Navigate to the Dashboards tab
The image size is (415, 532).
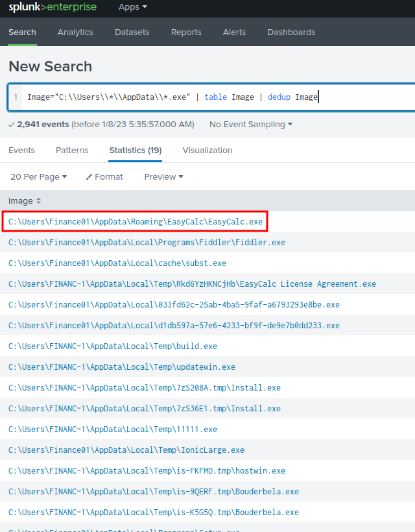pyautogui.click(x=291, y=32)
